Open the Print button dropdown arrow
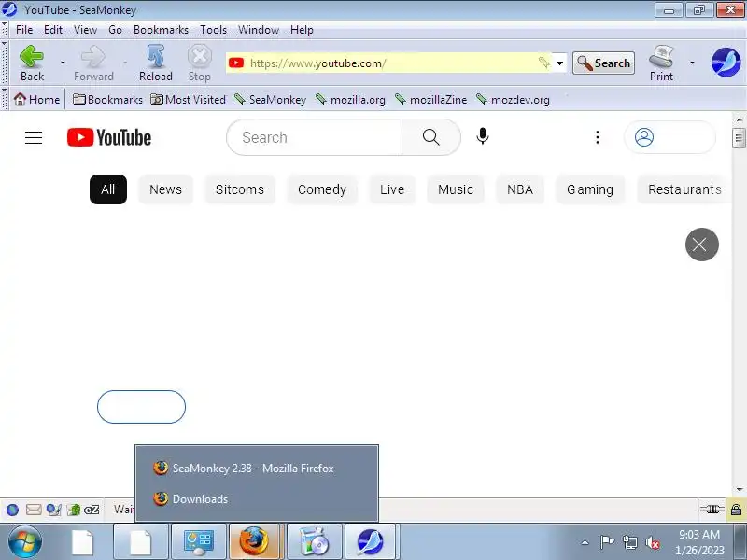The width and height of the screenshot is (747, 560). tap(692, 63)
